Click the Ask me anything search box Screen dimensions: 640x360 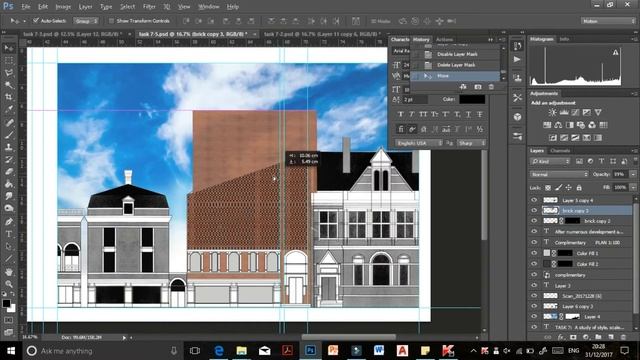[x=102, y=351]
